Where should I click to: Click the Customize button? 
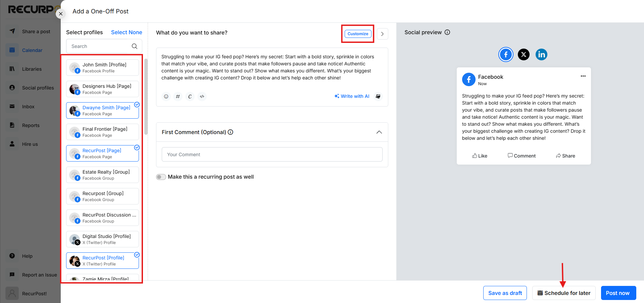358,34
